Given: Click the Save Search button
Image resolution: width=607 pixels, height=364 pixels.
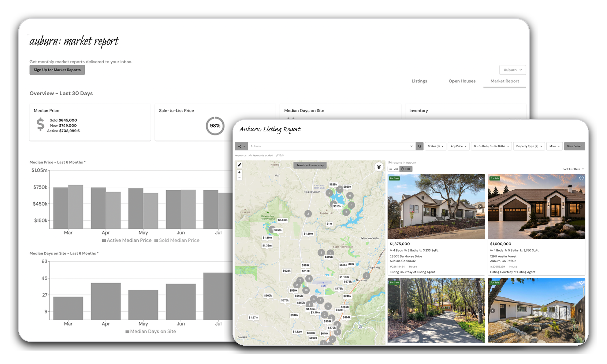Looking at the screenshot, I should click(575, 146).
